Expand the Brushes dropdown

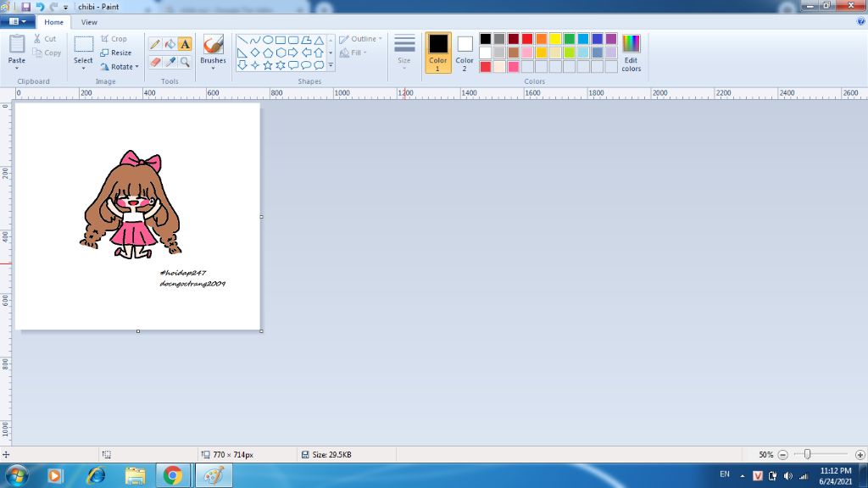coord(213,68)
